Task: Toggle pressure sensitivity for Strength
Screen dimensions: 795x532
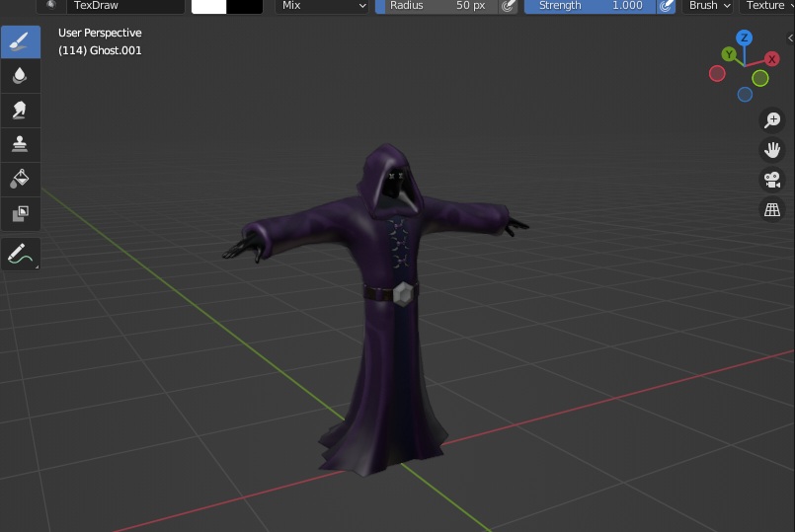Action: click(x=666, y=6)
